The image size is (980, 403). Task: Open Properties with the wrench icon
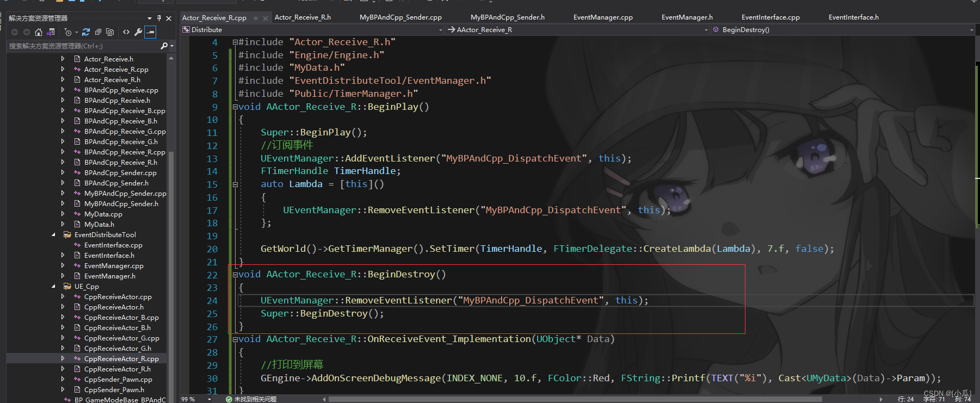(x=138, y=32)
